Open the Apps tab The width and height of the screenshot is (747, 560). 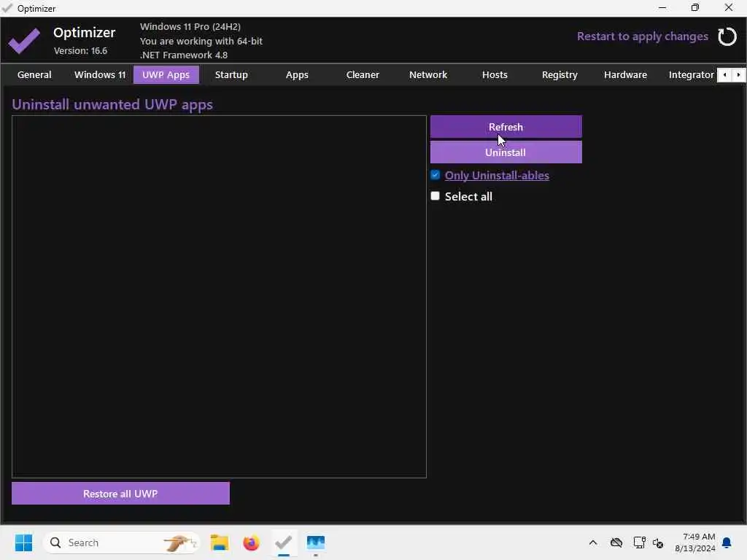[x=298, y=75]
